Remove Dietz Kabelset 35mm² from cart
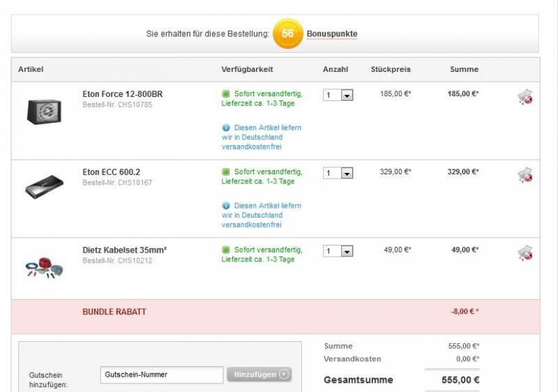Image resolution: width=558 pixels, height=392 pixels. click(x=525, y=253)
